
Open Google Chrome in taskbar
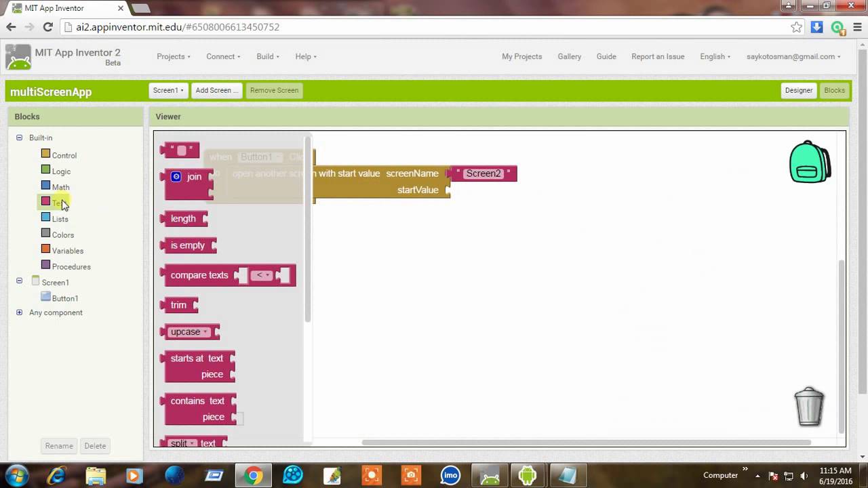(x=254, y=476)
